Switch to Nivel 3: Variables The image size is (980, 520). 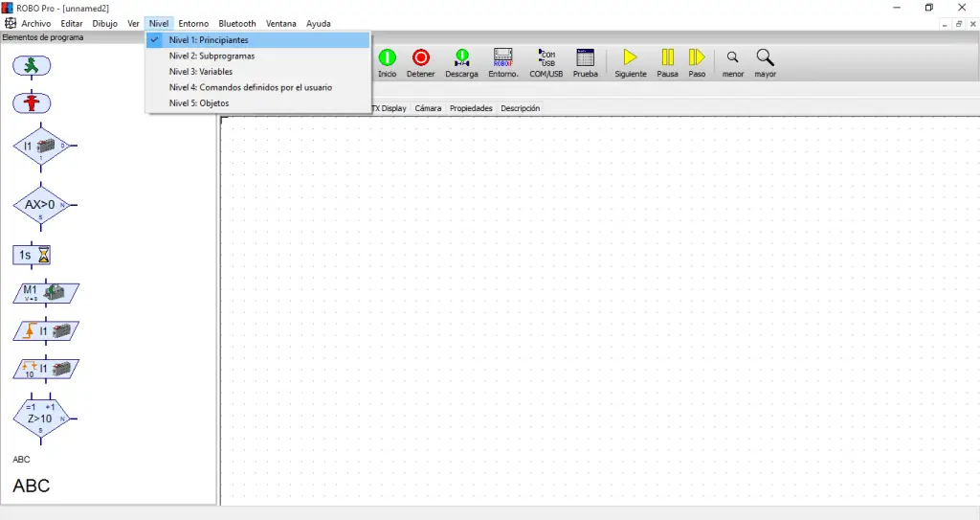(x=200, y=72)
